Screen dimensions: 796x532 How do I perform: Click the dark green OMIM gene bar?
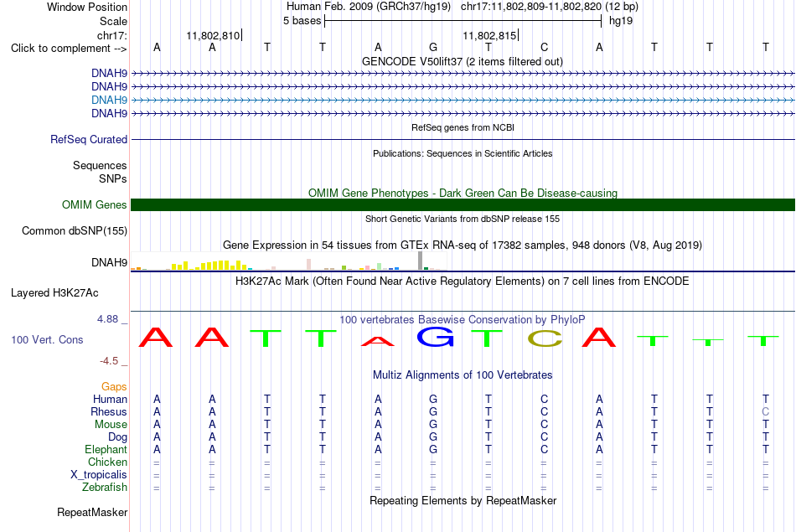pos(463,204)
